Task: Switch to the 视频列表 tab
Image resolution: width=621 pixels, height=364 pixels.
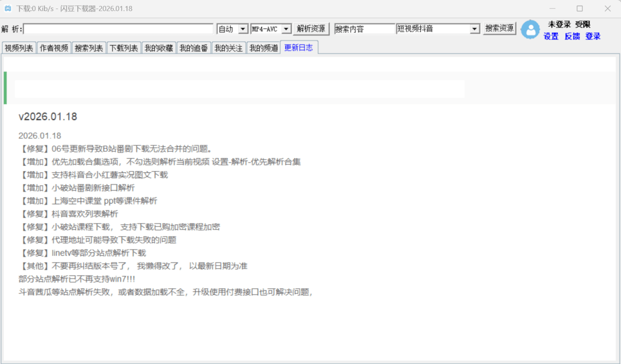Action: point(19,48)
